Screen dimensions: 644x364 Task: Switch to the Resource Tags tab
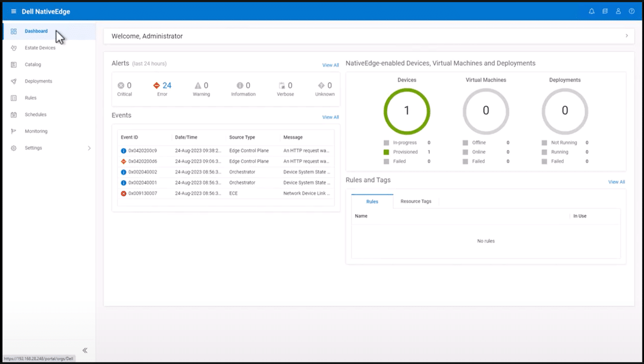click(x=416, y=201)
